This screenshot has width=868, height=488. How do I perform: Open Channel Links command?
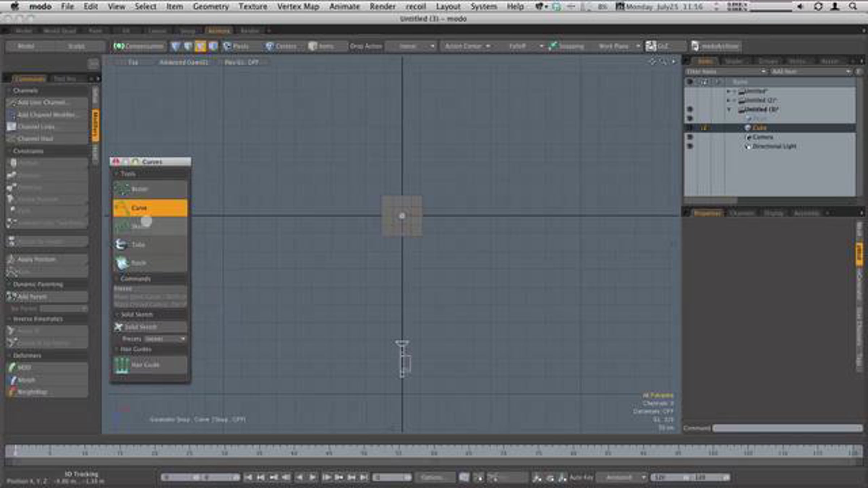[x=47, y=127]
